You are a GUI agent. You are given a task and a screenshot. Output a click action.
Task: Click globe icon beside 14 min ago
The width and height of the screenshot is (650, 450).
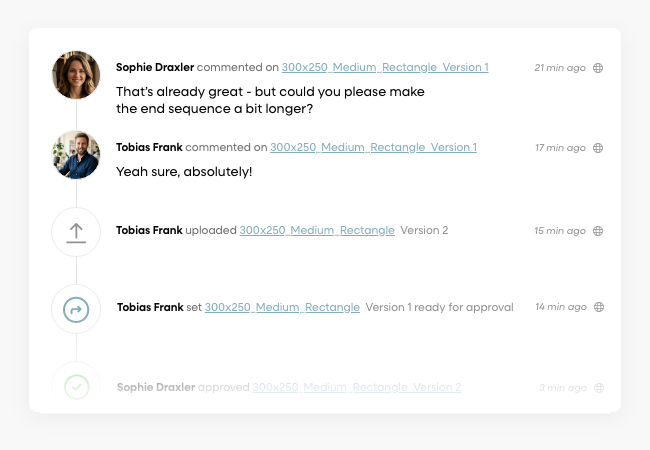598,308
